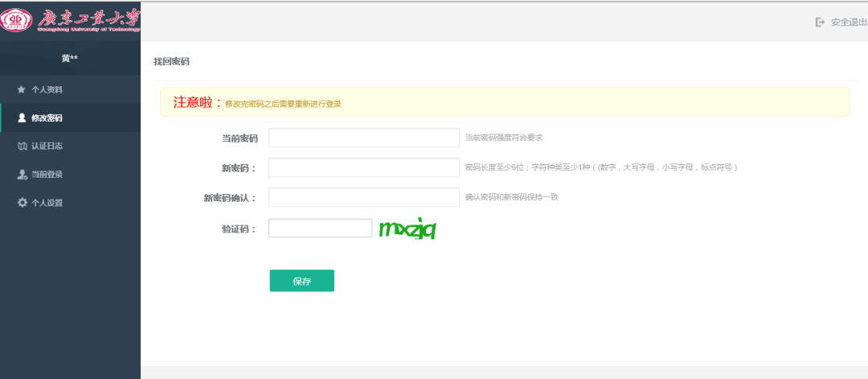Focus the 验证码 input field

[320, 229]
